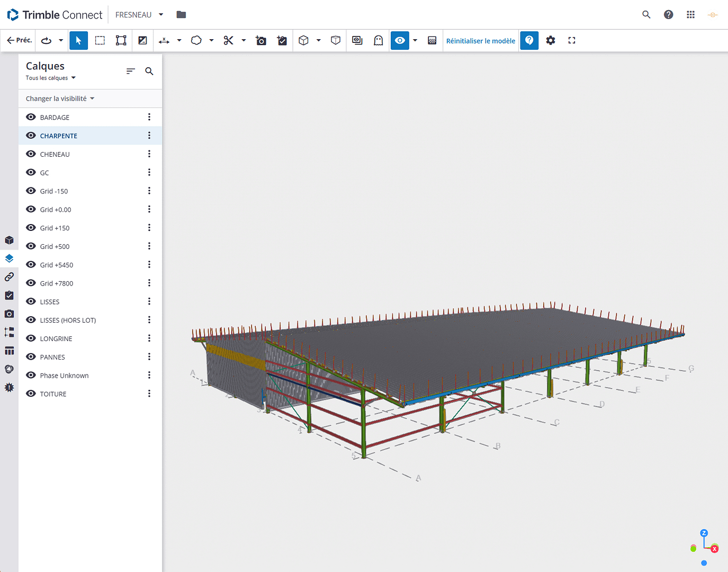Activate the scissors clip plane tool
Image resolution: width=728 pixels, height=572 pixels.
(229, 41)
